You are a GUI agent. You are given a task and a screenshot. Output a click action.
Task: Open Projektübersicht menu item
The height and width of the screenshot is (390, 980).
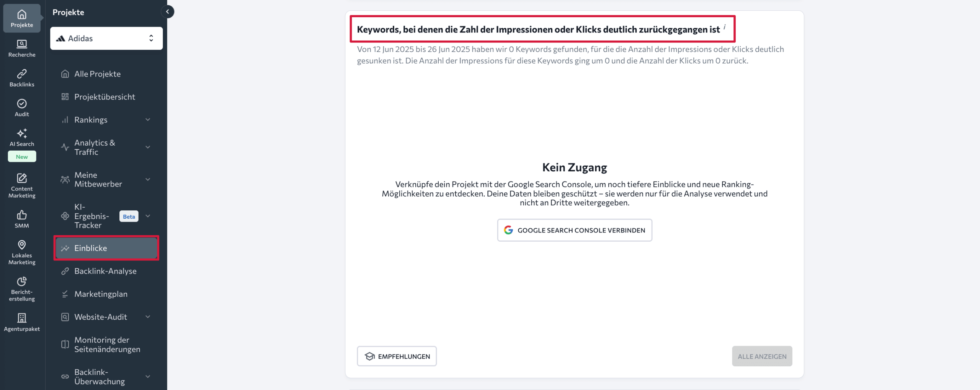pyautogui.click(x=106, y=97)
